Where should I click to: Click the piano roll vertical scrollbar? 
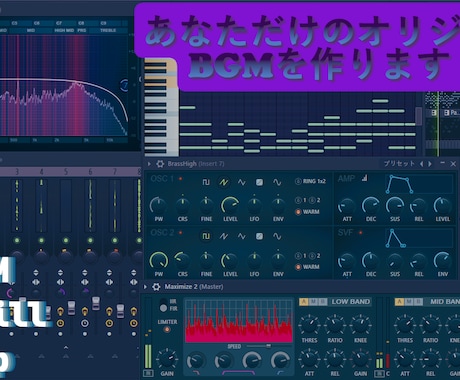(x=418, y=117)
